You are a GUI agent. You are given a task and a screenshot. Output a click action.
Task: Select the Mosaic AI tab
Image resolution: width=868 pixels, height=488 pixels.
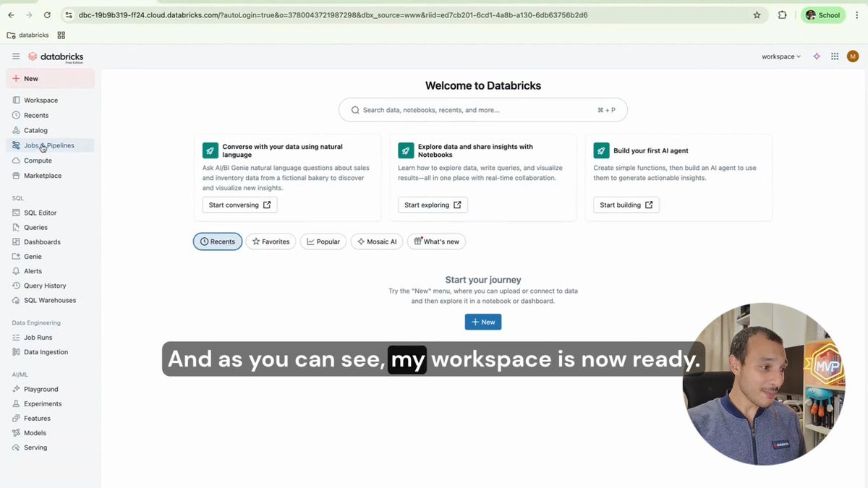(377, 241)
